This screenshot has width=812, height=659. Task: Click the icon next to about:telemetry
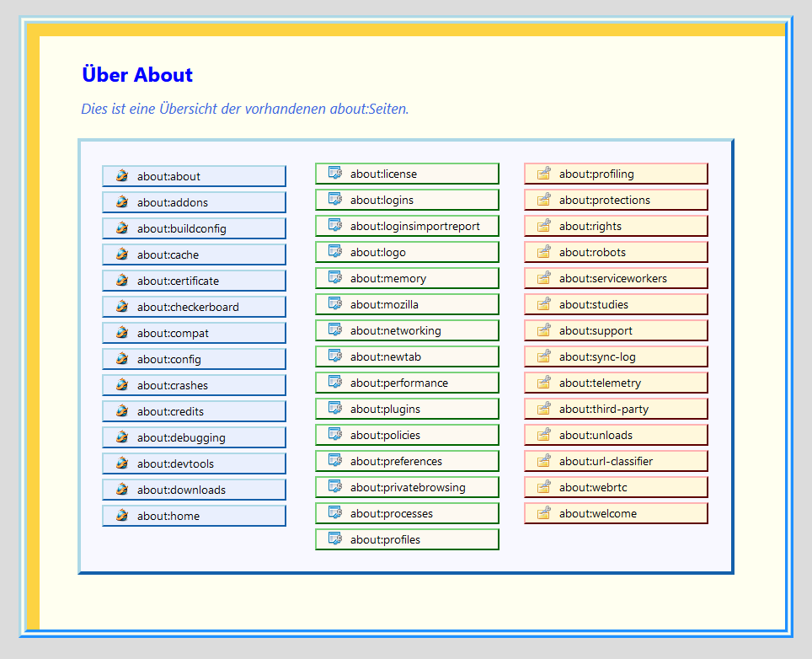[x=543, y=383]
